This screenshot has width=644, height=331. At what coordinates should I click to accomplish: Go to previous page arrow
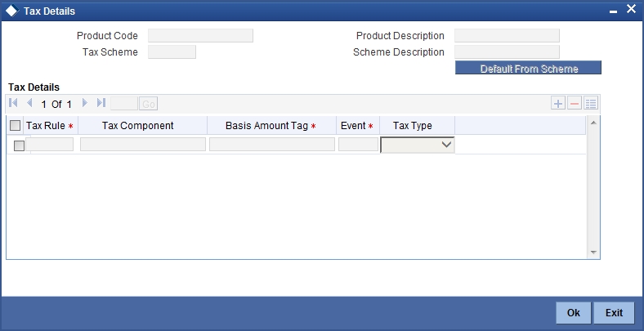pos(29,103)
